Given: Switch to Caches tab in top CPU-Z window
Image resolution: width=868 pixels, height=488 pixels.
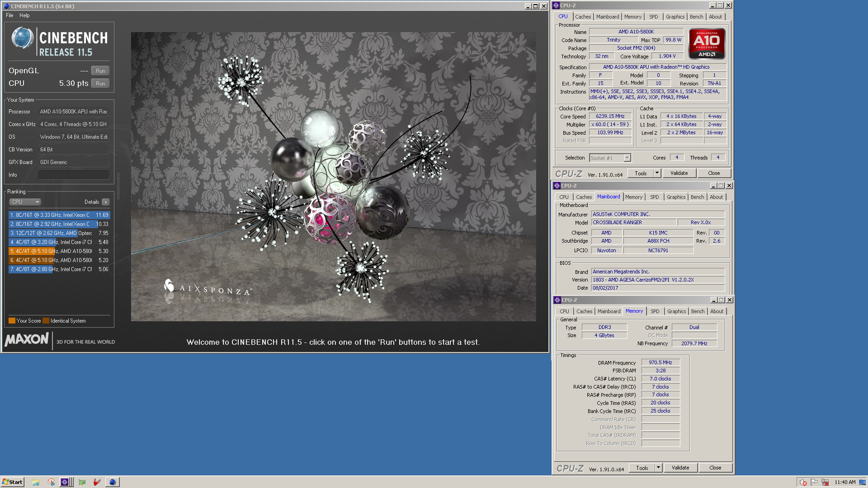Looking at the screenshot, I should click(x=583, y=17).
